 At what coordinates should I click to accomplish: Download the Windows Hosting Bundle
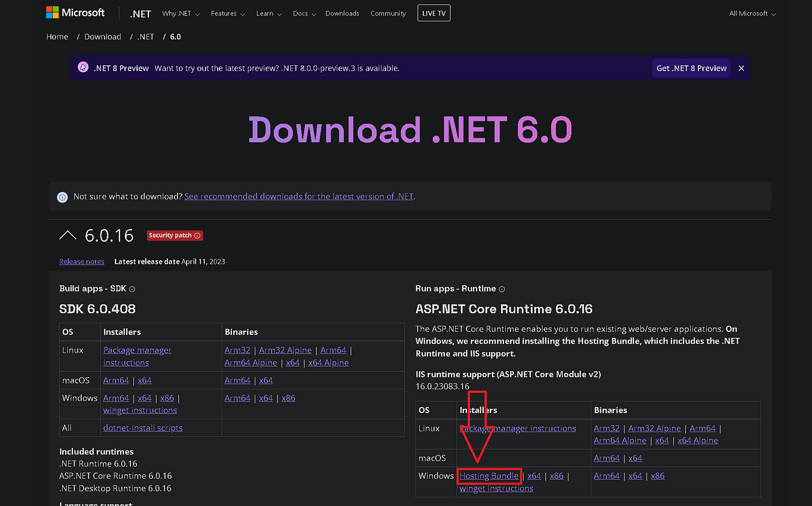pyautogui.click(x=489, y=475)
